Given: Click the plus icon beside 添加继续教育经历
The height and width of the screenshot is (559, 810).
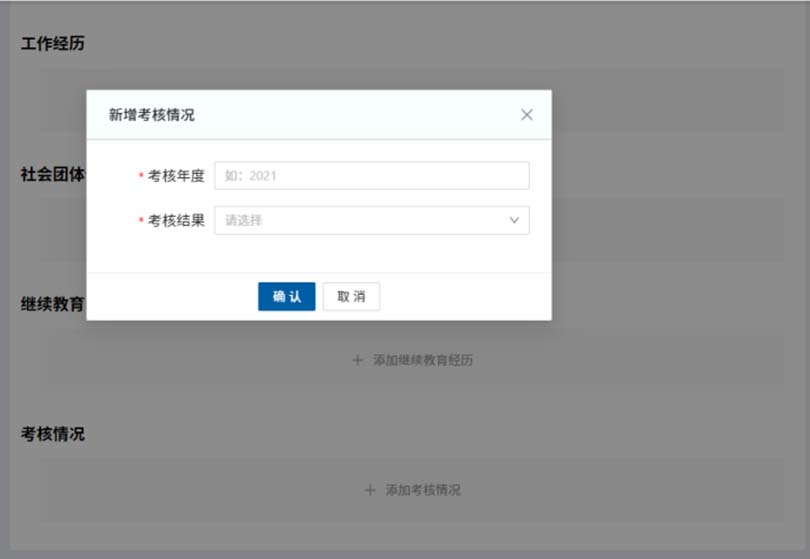Looking at the screenshot, I should click(357, 360).
